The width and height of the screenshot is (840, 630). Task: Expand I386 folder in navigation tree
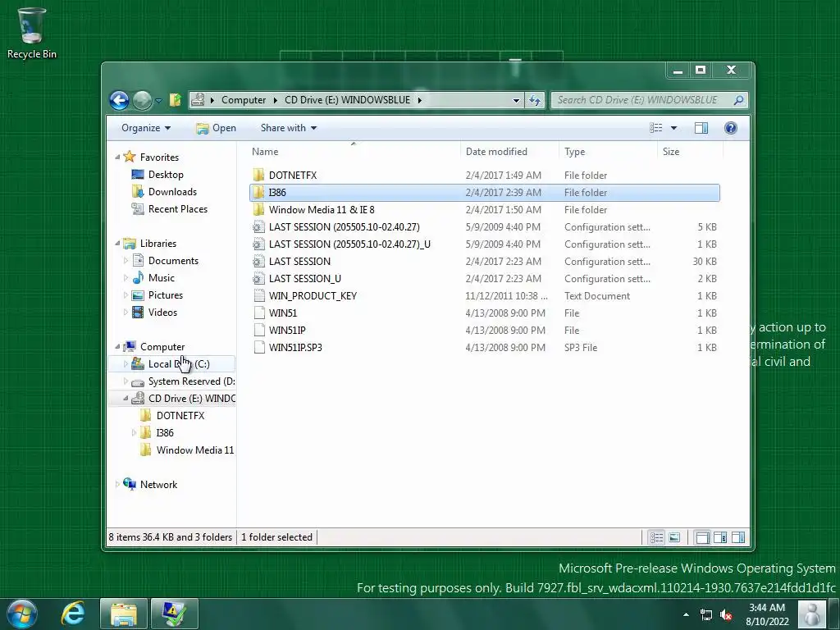click(x=135, y=432)
